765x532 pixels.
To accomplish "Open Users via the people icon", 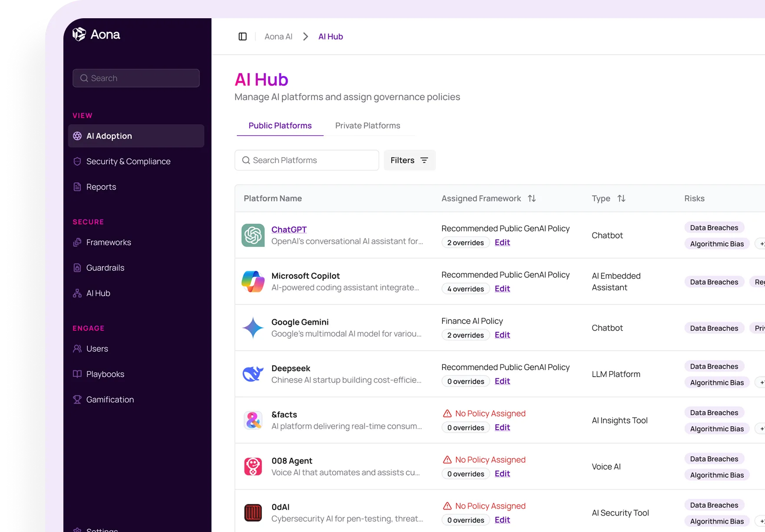I will [x=77, y=348].
